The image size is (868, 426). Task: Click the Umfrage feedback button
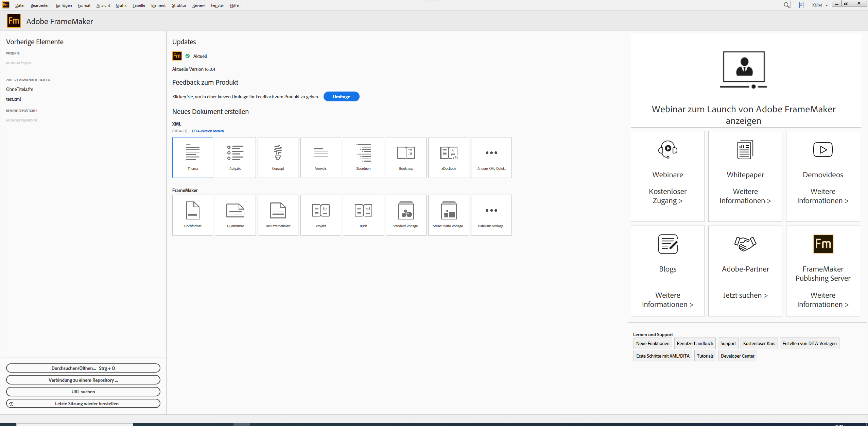click(341, 96)
